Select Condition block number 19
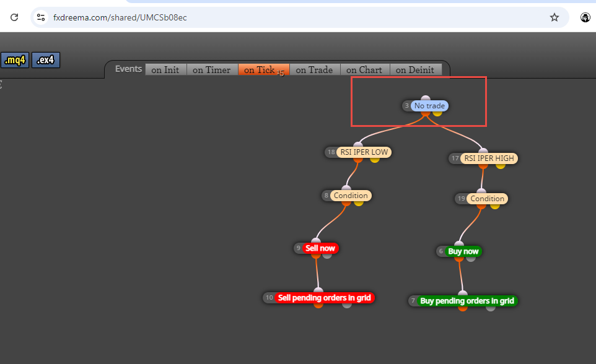 point(488,198)
